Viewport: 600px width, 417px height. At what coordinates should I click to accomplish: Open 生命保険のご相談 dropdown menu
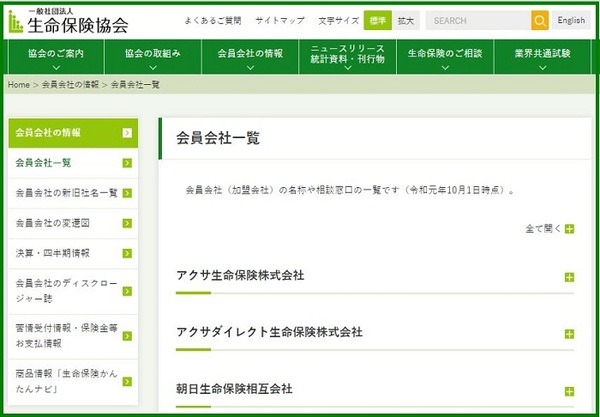445,57
